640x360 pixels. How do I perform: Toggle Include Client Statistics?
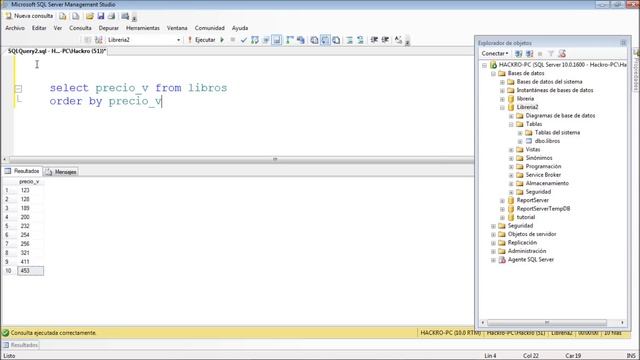click(301, 40)
